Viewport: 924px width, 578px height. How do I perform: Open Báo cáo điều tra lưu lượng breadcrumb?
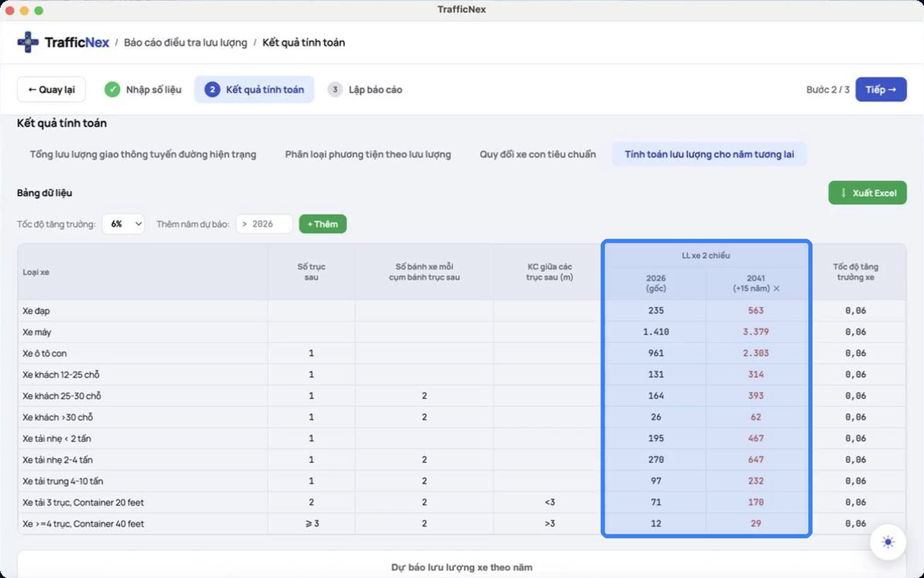(x=185, y=42)
